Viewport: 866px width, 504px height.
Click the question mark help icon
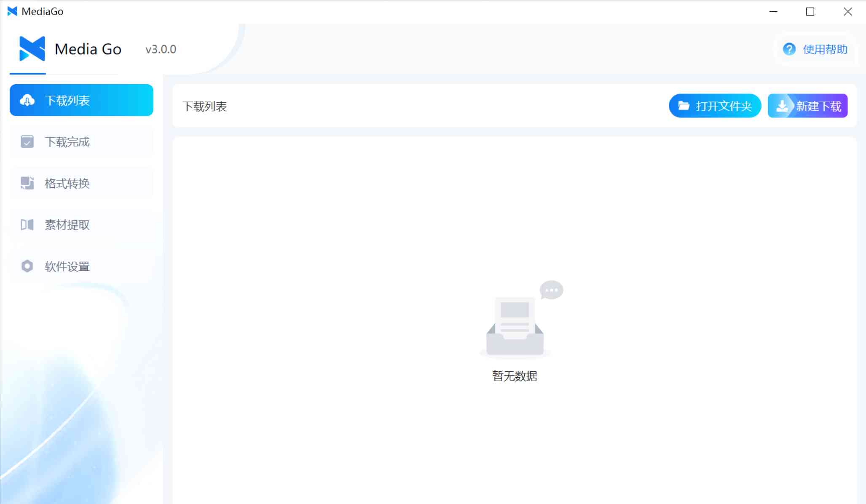(x=789, y=49)
